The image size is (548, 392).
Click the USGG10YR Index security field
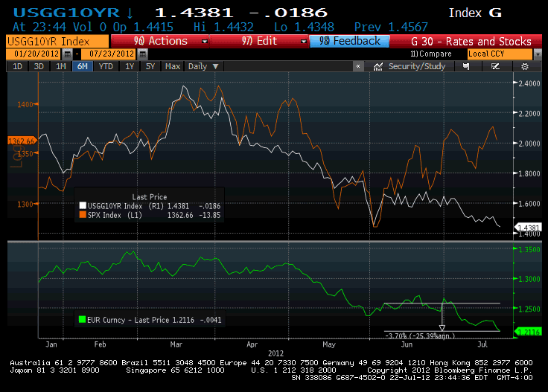(57, 42)
